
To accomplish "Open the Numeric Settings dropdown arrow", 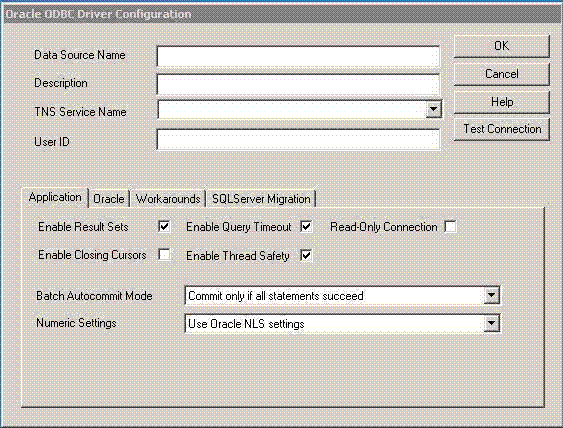I will click(x=491, y=324).
